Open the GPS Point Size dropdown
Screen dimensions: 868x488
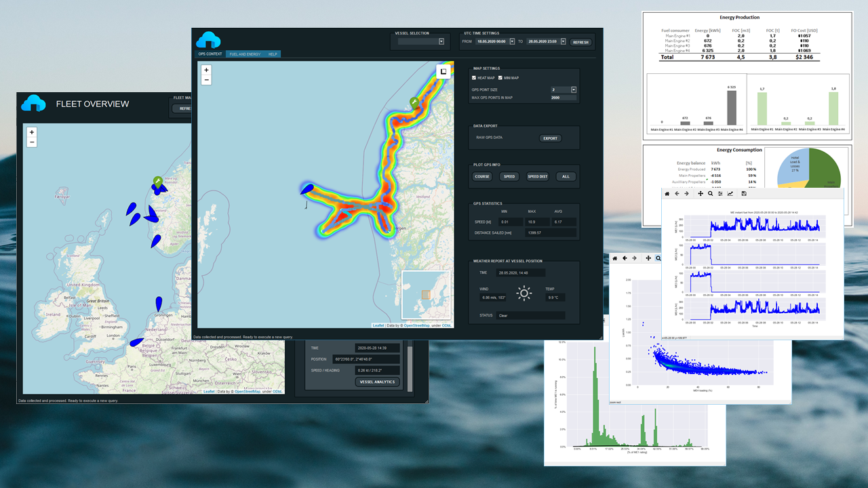[574, 89]
